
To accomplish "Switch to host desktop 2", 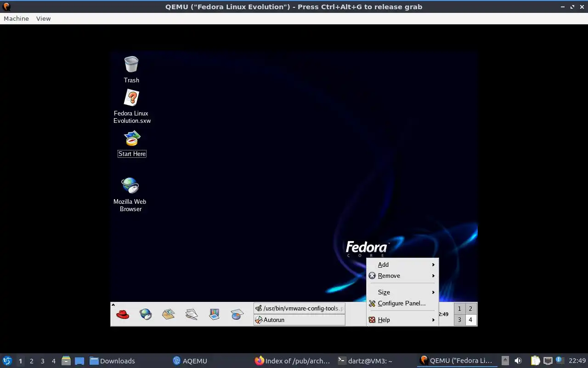I will (31, 361).
